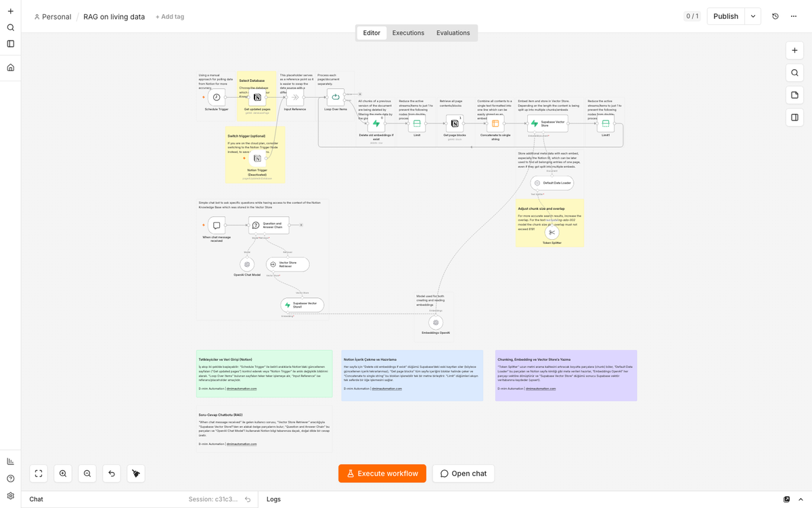The image size is (812, 508).
Task: Click Execute workflow button
Action: pyautogui.click(x=382, y=473)
